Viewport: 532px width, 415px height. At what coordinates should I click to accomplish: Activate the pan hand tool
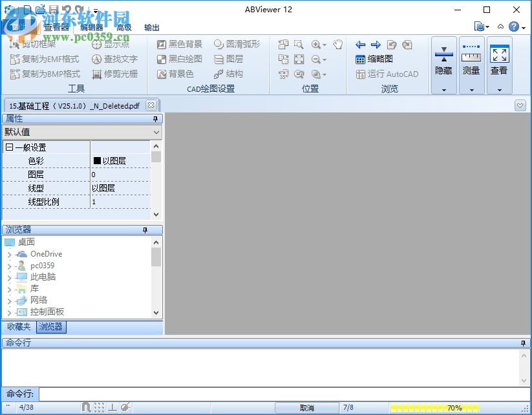click(337, 44)
